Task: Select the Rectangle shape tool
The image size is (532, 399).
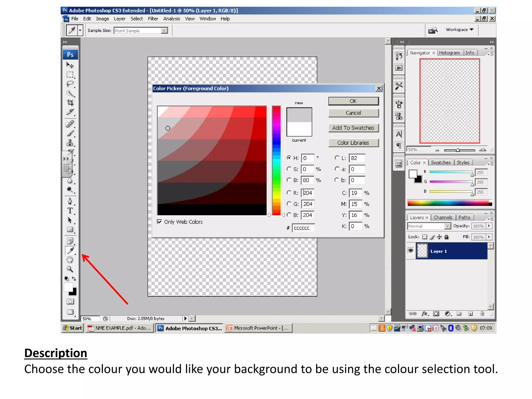Action: pos(70,230)
